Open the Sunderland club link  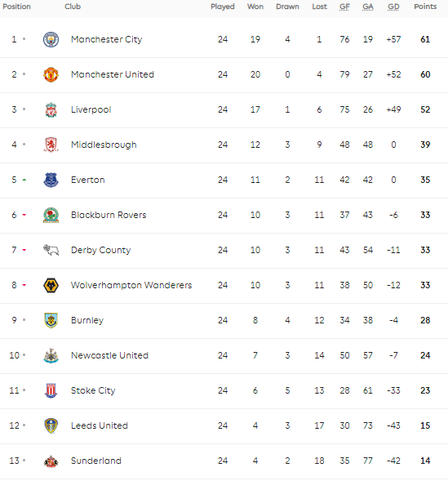96,461
